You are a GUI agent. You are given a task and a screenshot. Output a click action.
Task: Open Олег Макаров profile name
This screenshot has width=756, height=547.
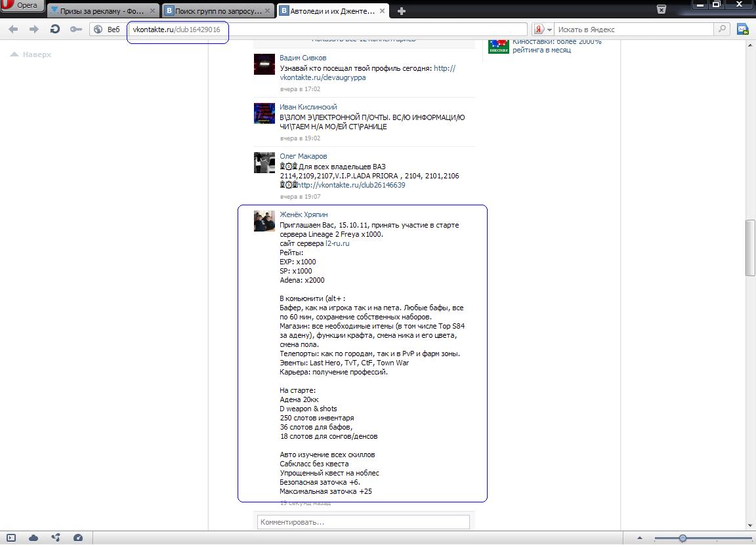pos(303,156)
